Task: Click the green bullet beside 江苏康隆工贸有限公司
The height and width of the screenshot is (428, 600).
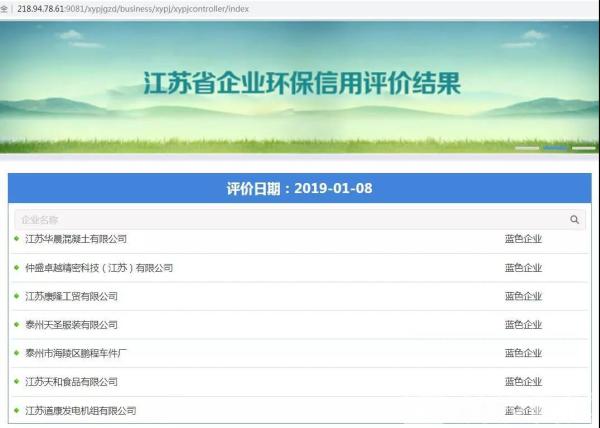Action: pyautogui.click(x=17, y=296)
